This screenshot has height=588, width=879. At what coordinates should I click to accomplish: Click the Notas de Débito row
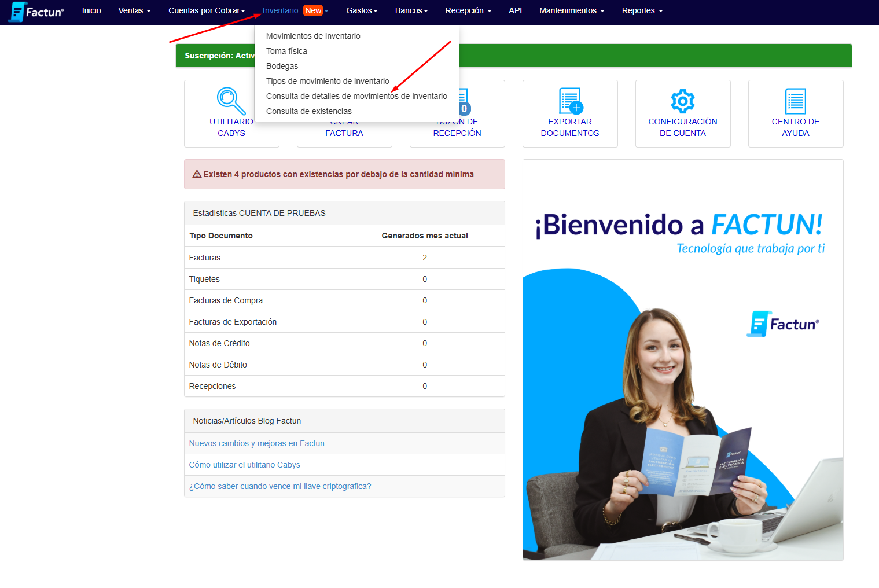pos(344,365)
